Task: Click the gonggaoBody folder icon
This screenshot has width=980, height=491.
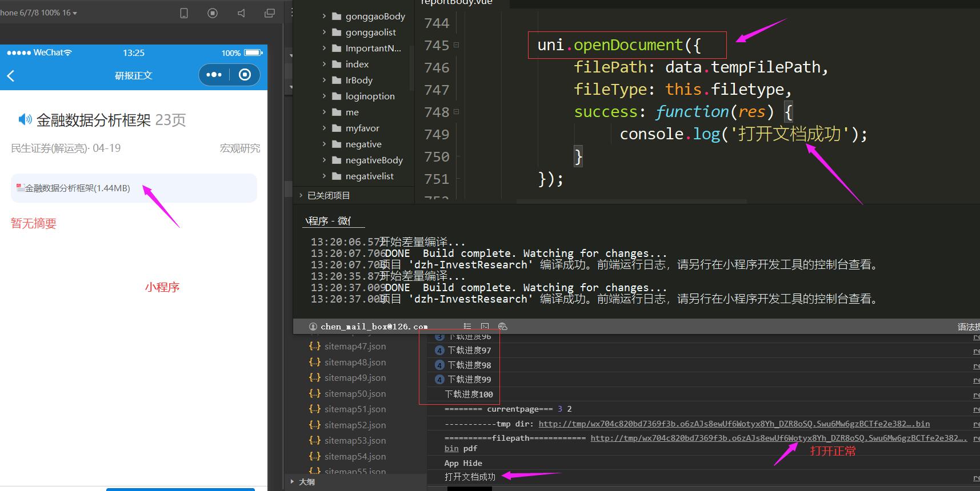Action: [x=337, y=17]
